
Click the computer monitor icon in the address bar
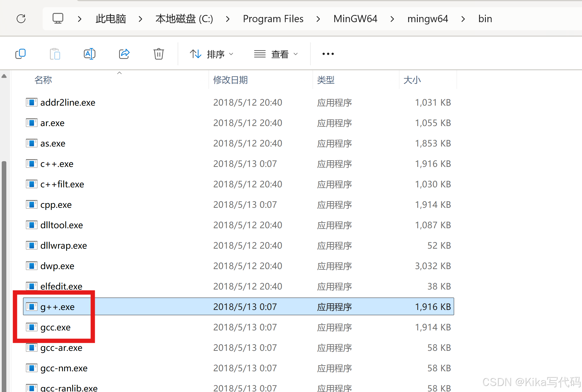pos(58,19)
